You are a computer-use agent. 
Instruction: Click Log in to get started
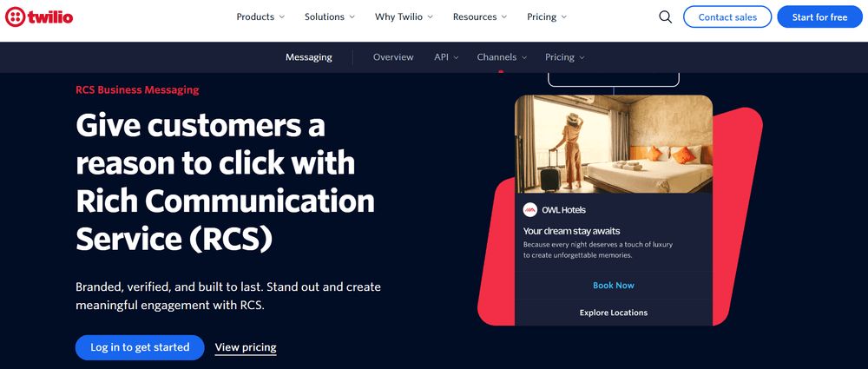coord(140,347)
